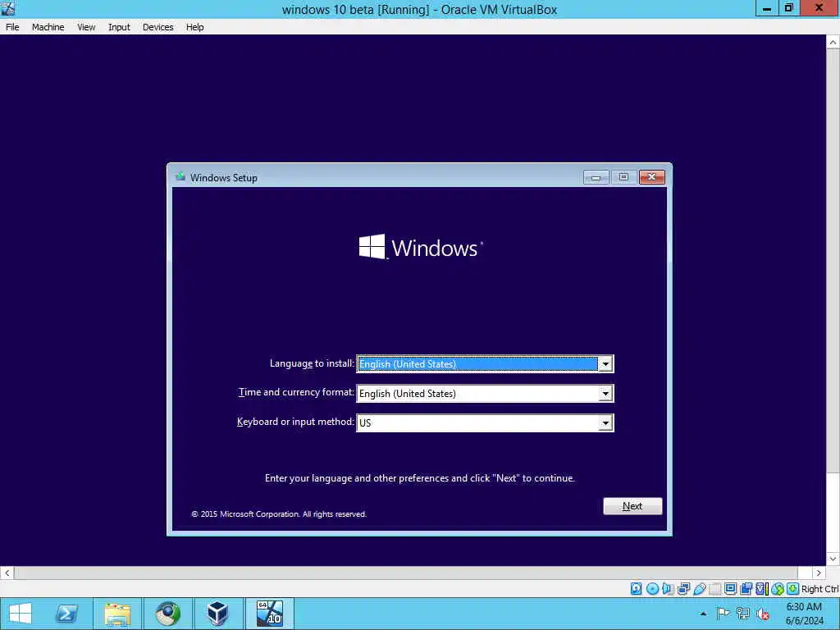
Task: Maximize the Windows Setup dialog
Action: tap(623, 177)
